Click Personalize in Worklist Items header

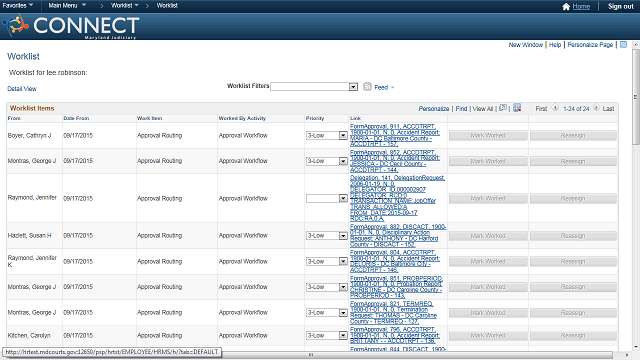434,109
